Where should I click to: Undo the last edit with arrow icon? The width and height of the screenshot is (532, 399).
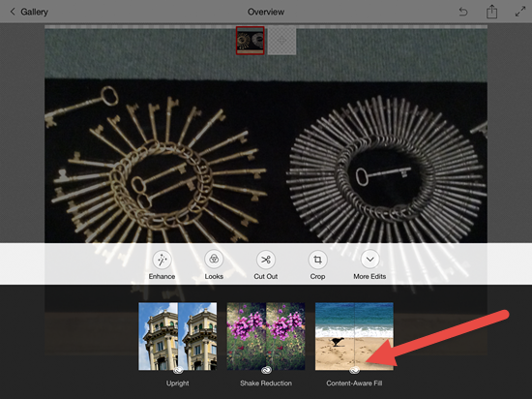pos(463,12)
